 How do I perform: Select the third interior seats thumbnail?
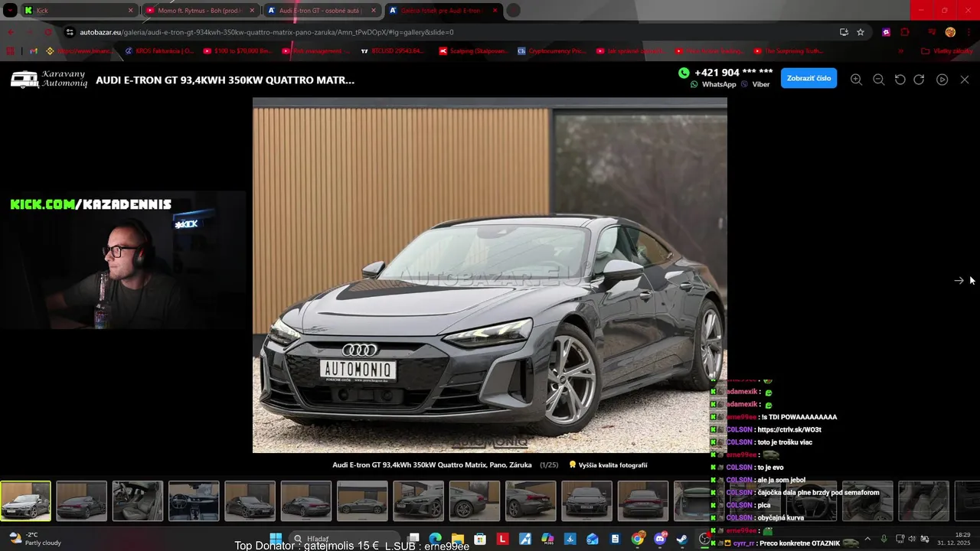(138, 500)
